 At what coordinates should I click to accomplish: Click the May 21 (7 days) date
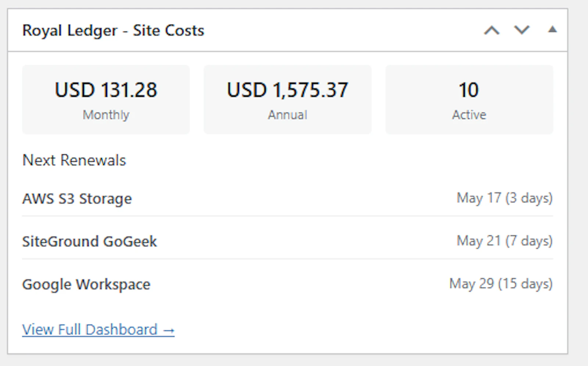[505, 241]
